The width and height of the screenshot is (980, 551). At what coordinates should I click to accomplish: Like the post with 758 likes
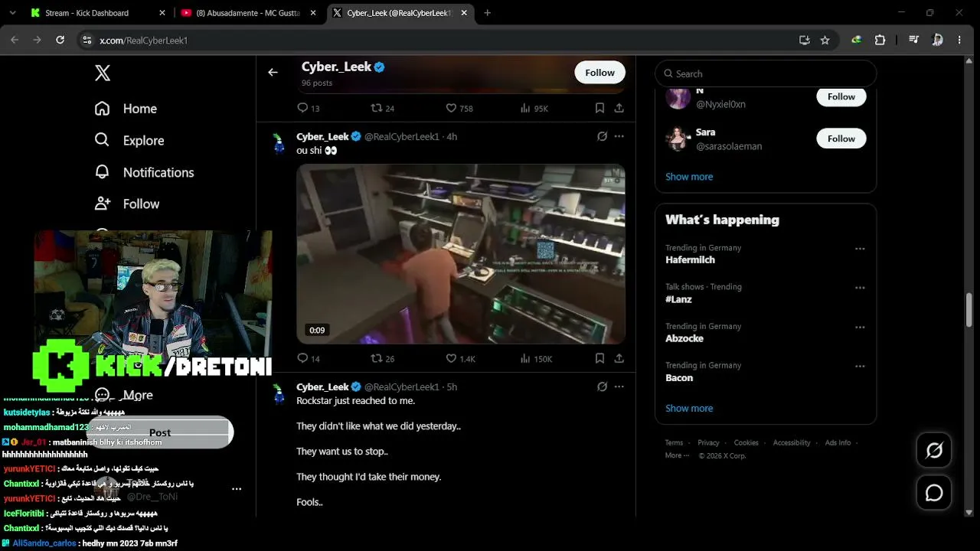click(459, 108)
